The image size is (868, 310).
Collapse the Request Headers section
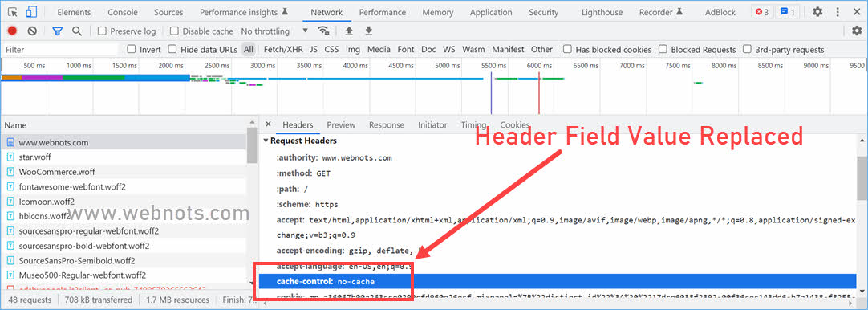[266, 141]
